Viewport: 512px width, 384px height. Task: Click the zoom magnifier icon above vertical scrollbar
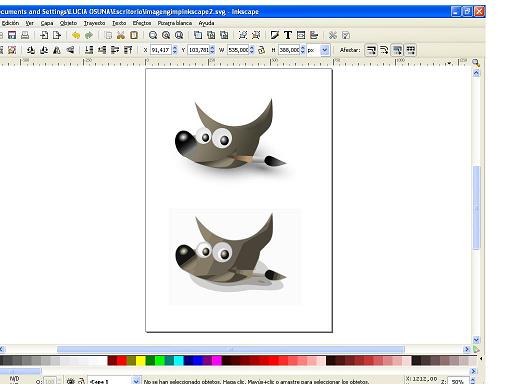[476, 63]
